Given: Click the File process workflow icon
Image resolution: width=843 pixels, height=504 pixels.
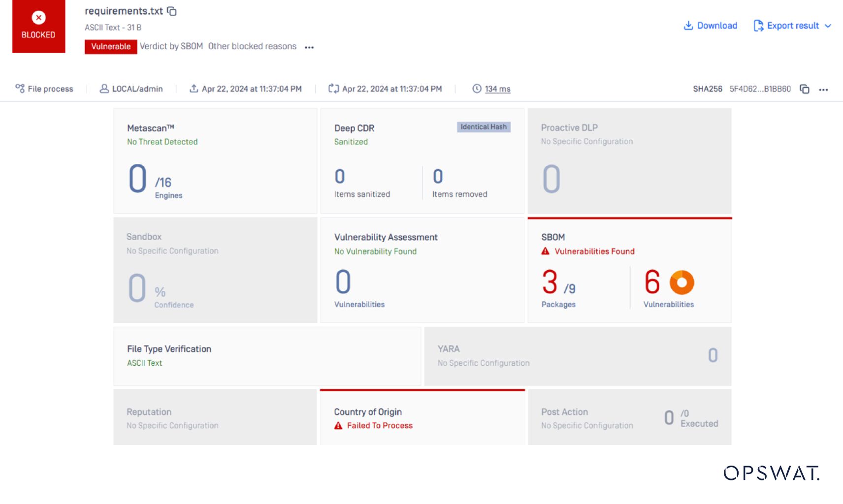Looking at the screenshot, I should pos(20,89).
